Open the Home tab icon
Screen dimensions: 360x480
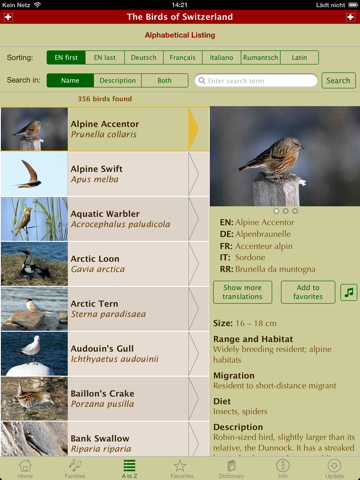tap(25, 465)
